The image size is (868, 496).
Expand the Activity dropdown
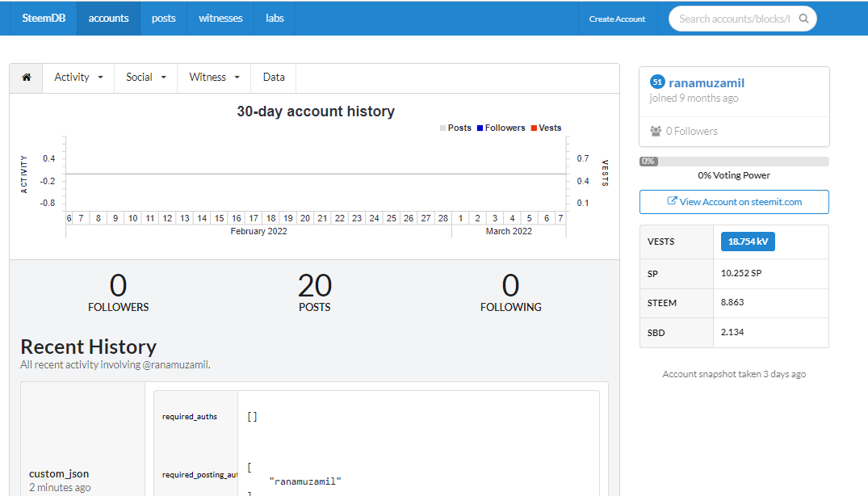[78, 78]
